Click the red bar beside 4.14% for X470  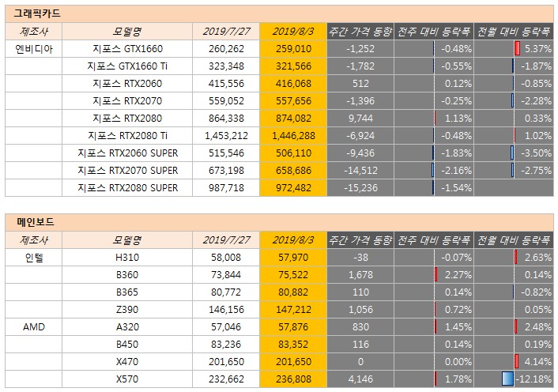pyautogui.click(x=516, y=361)
